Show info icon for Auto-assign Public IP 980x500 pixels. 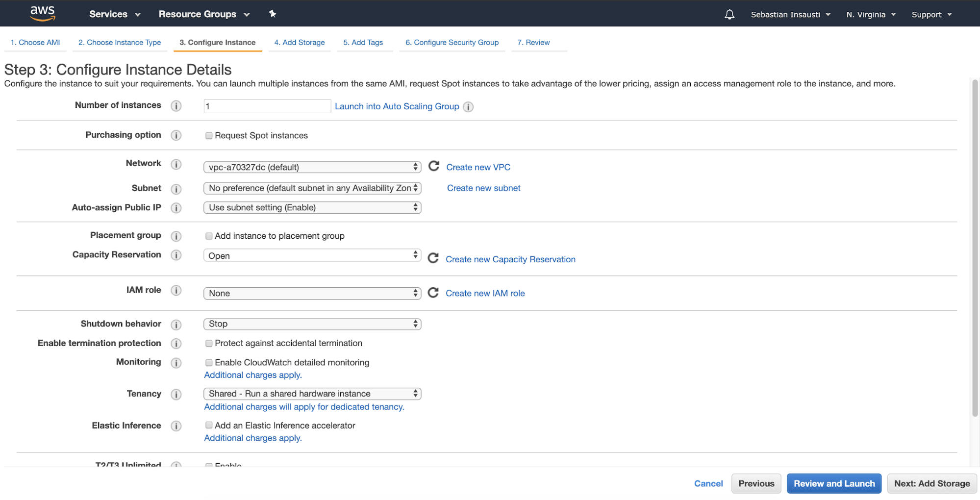pos(176,208)
